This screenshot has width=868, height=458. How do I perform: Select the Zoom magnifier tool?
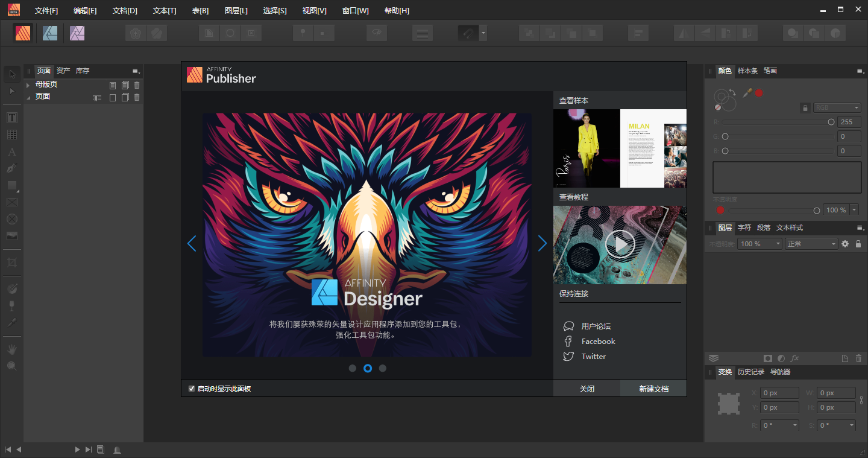12,366
